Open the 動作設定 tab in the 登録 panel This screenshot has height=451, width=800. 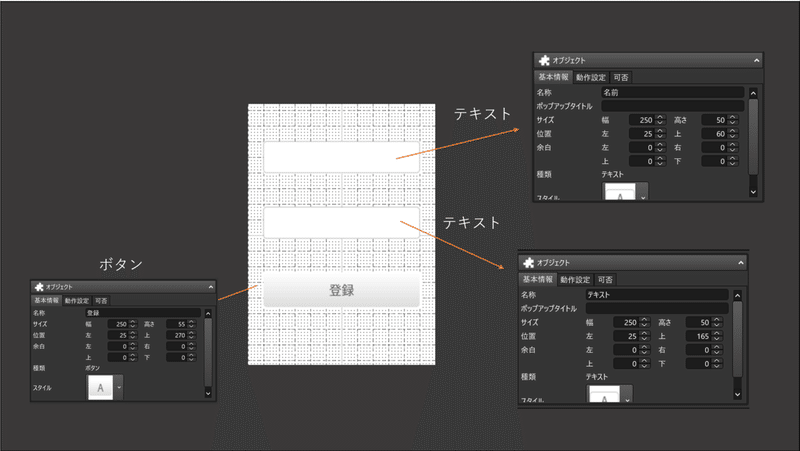click(77, 300)
